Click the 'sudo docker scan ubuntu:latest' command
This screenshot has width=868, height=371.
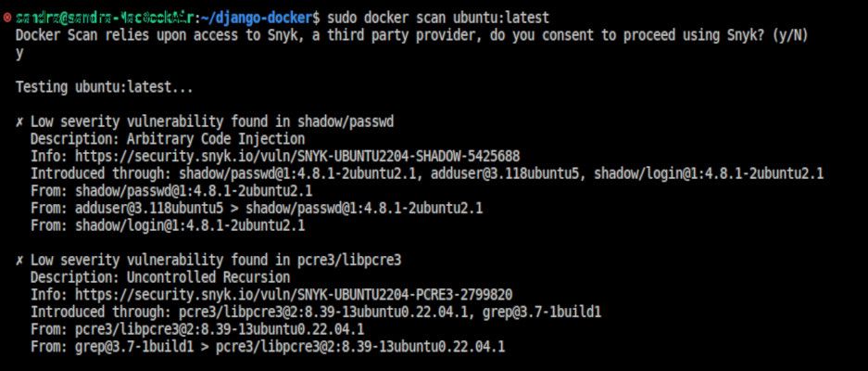(x=438, y=18)
